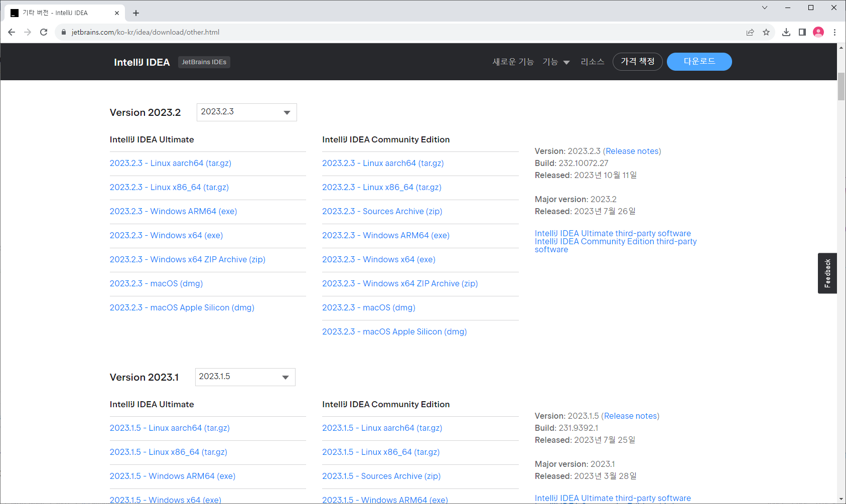Download Community 2023.1.5 Linux aarch64 tar.gz
Viewport: 846px width, 504px height.
click(382, 428)
